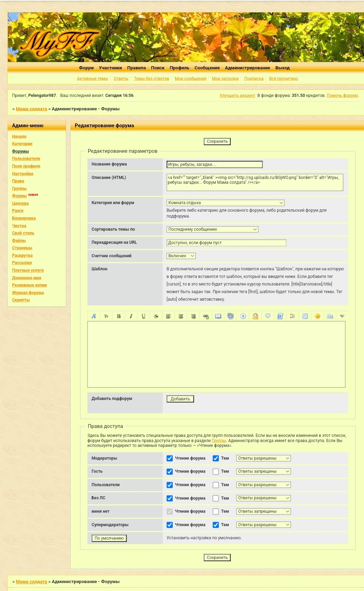The width and height of the screenshot is (364, 591).
Task: Insert a link via chain icon
Action: click(x=206, y=316)
